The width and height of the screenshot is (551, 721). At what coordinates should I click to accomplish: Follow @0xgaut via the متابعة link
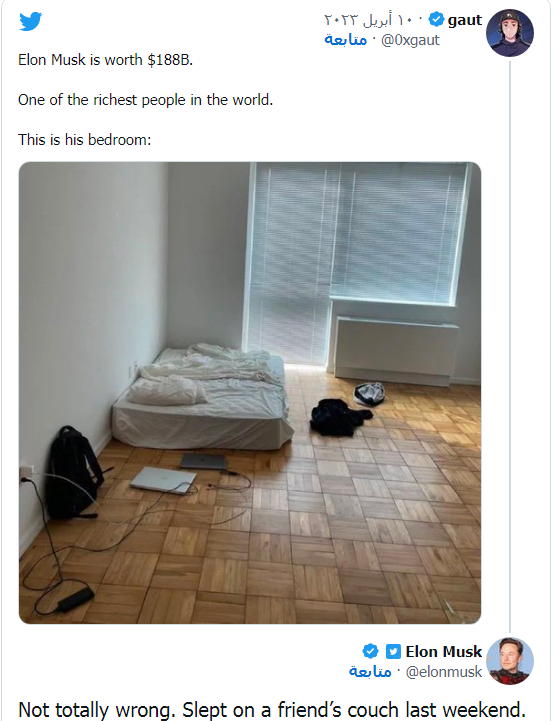point(345,40)
